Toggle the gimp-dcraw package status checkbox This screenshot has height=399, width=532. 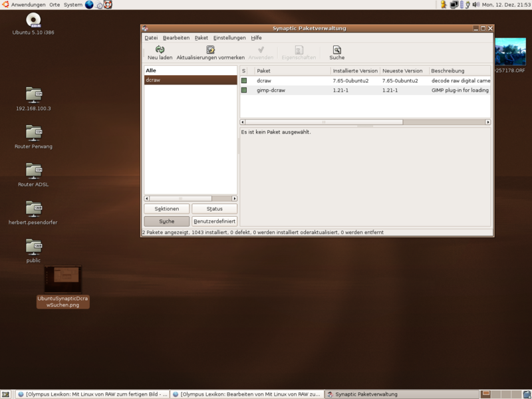coord(245,90)
